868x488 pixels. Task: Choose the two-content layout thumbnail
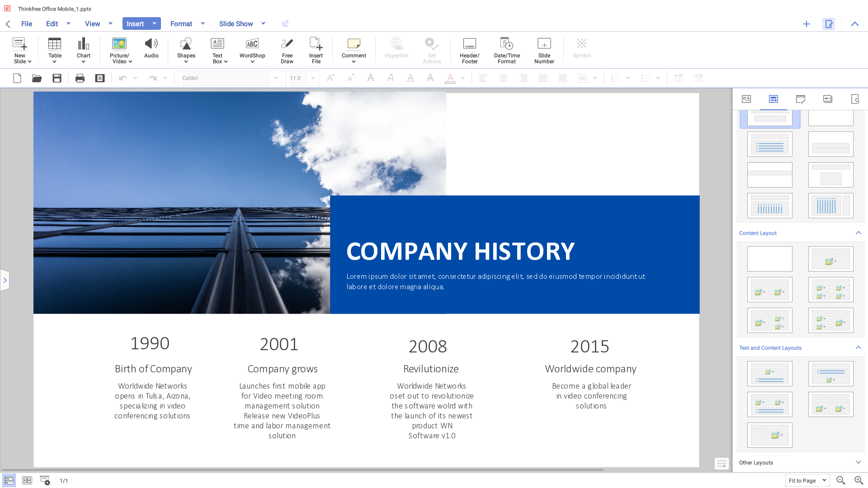click(x=770, y=290)
